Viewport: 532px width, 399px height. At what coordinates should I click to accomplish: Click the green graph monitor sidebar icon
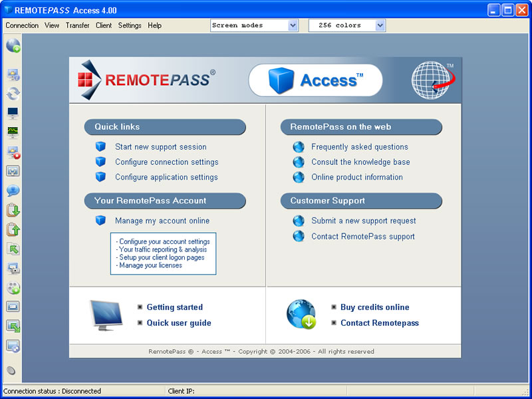point(13,132)
